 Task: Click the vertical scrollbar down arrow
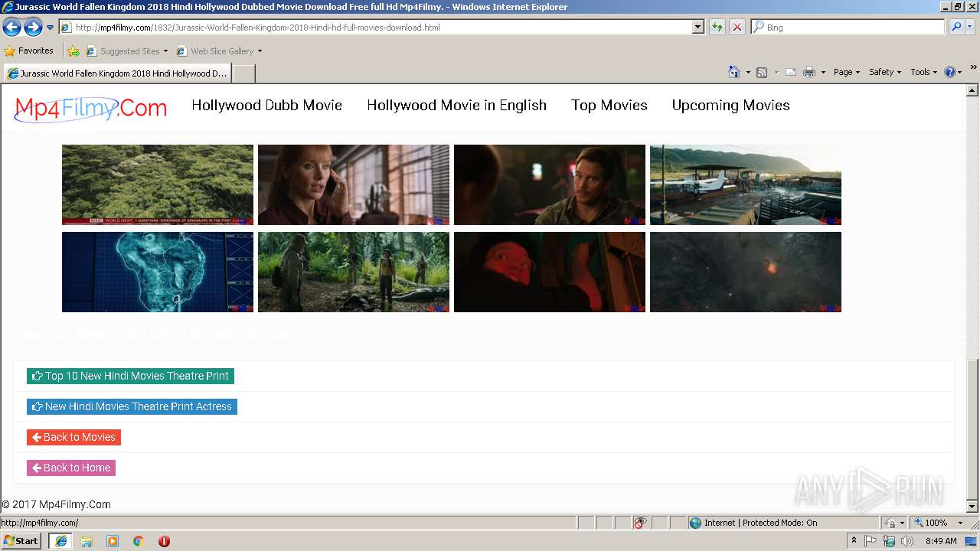972,507
